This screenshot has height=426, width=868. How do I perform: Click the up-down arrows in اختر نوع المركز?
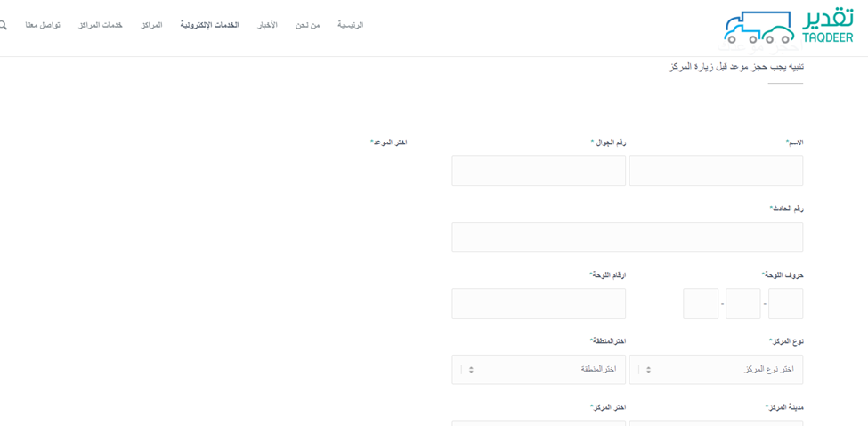tap(649, 370)
